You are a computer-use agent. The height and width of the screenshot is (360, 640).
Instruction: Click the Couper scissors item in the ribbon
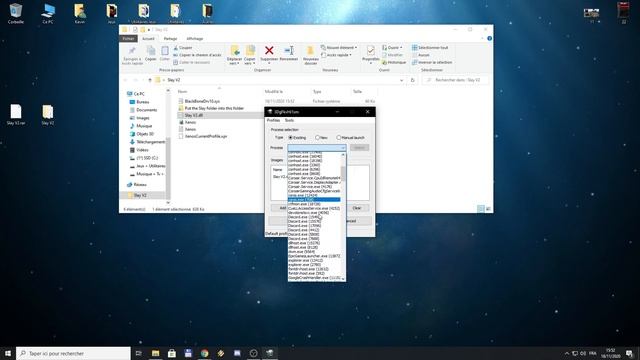(182, 48)
